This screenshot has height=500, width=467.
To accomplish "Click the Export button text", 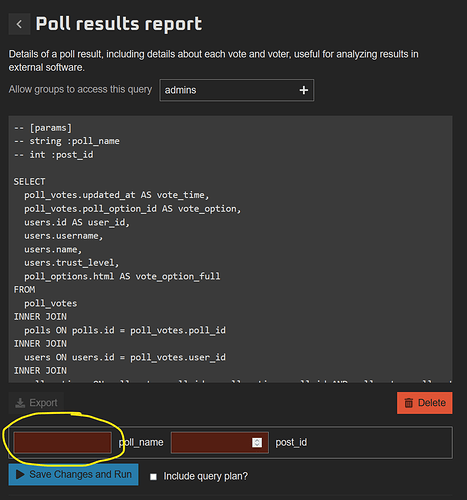I will pos(43,403).
